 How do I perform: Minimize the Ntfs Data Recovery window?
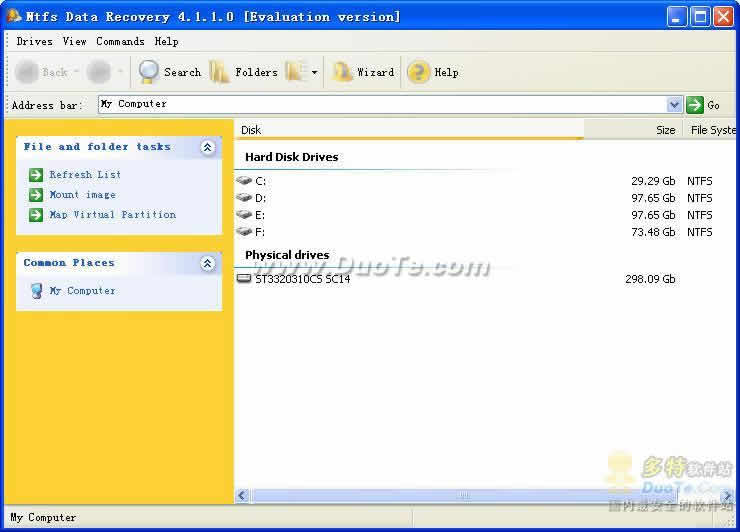(677, 17)
